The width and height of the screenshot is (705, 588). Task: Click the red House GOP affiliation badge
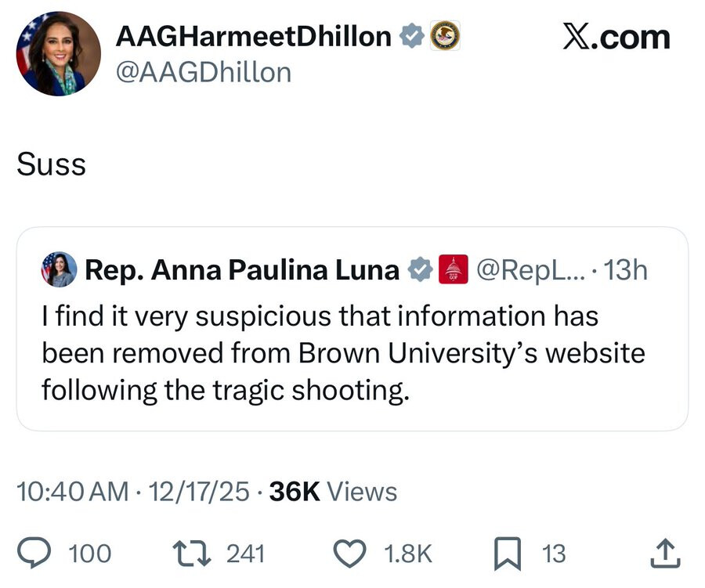(452, 270)
